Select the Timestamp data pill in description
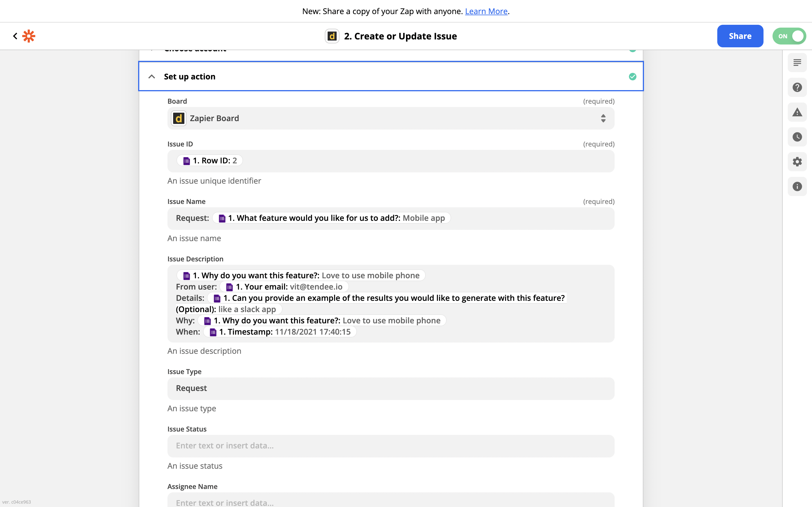Image resolution: width=812 pixels, height=507 pixels. click(x=280, y=332)
